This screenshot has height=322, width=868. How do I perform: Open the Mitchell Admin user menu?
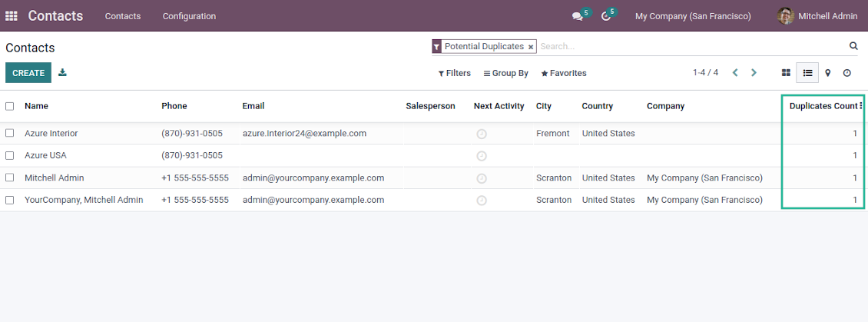coord(817,16)
